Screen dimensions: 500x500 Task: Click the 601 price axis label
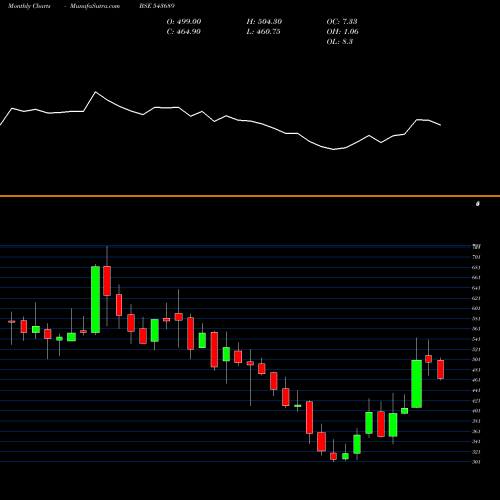476,308
